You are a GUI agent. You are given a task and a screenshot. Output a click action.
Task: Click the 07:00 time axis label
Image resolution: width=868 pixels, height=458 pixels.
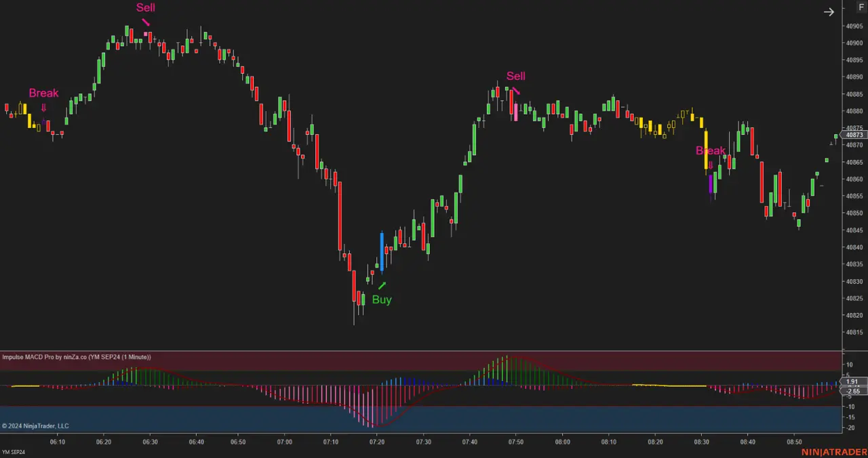(x=284, y=441)
